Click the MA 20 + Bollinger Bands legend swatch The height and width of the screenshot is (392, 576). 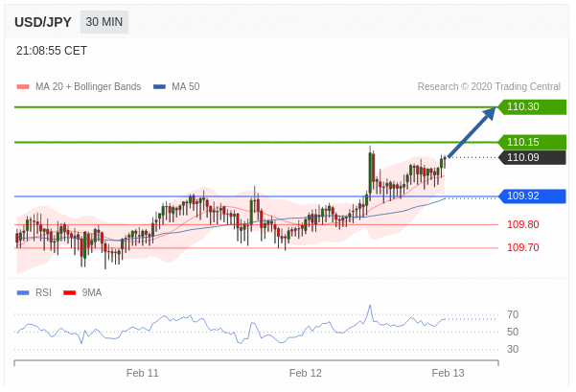(23, 86)
